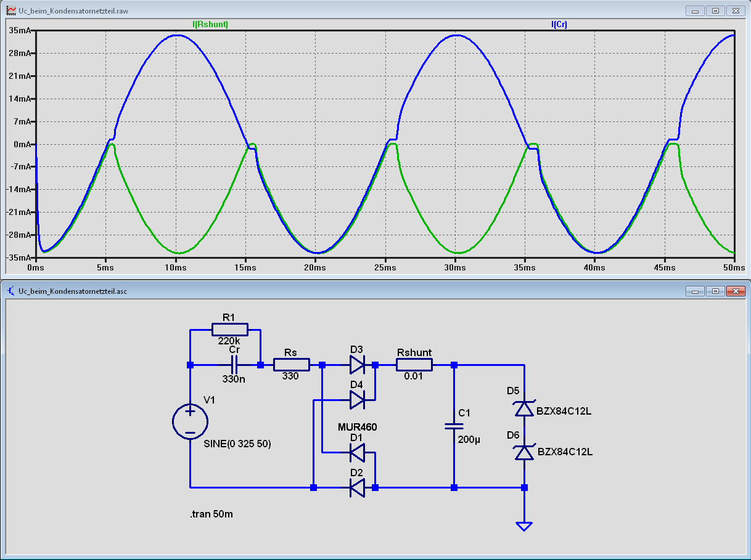Maximize the schematic .asc window
751x560 pixels.
tap(715, 290)
